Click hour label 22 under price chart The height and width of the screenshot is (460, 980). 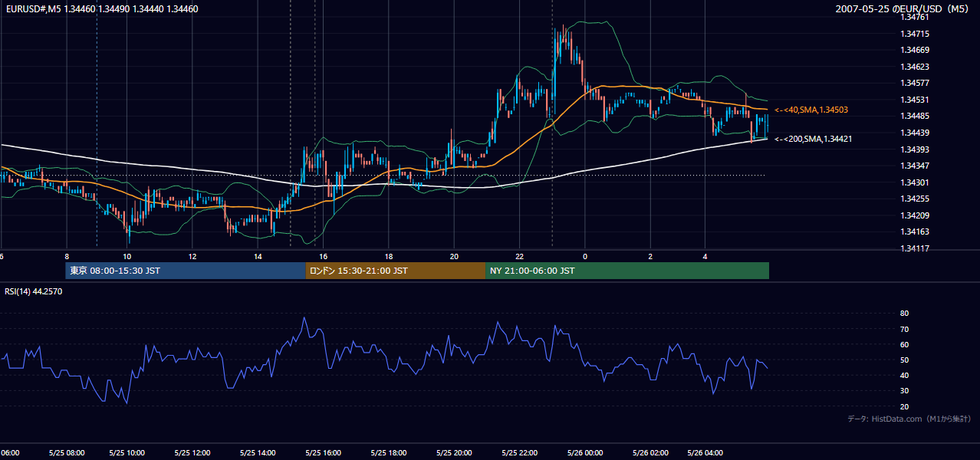[x=519, y=256]
